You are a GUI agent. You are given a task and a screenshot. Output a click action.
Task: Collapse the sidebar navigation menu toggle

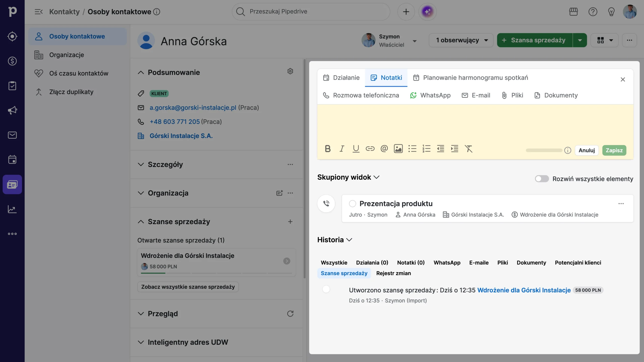38,12
